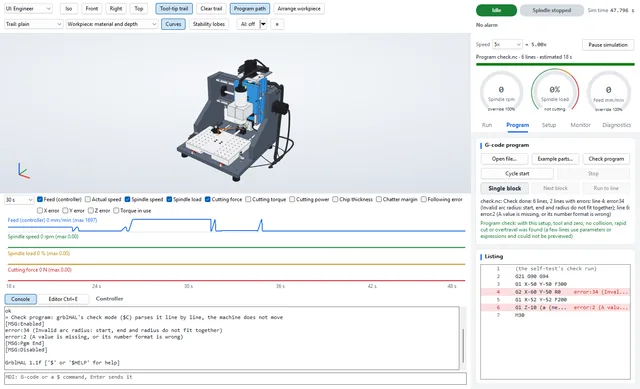The width and height of the screenshot is (640, 389).
Task: Select listing line 4 with error:34
Action: [555, 292]
